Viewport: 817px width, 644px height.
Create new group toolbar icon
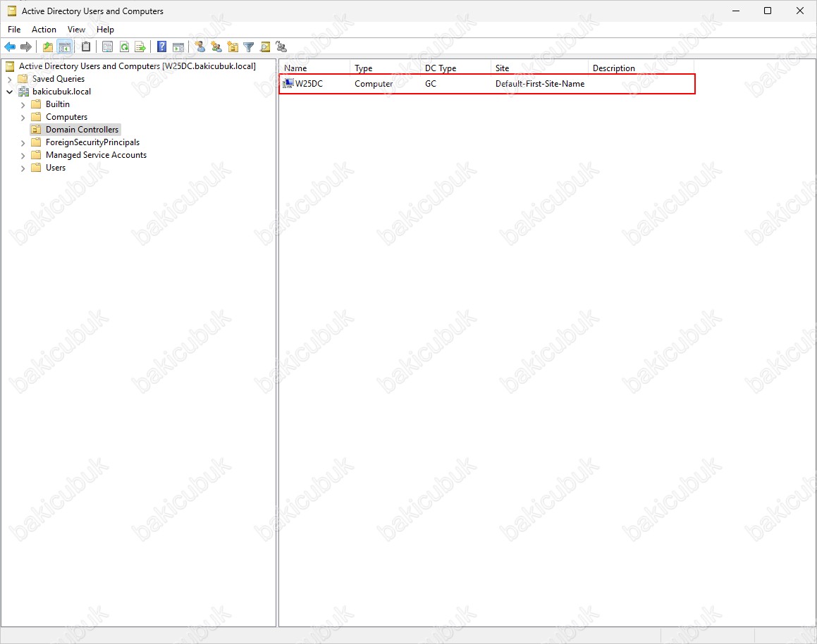pos(216,47)
